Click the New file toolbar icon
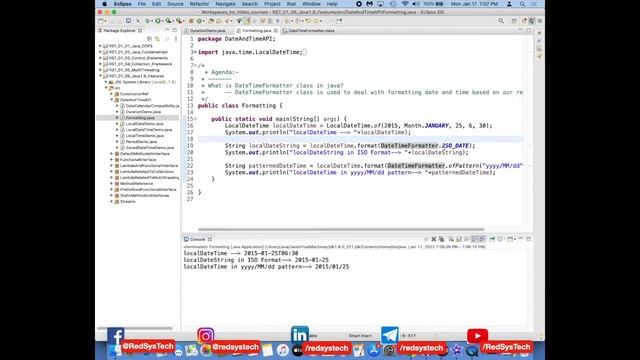 coord(100,21)
